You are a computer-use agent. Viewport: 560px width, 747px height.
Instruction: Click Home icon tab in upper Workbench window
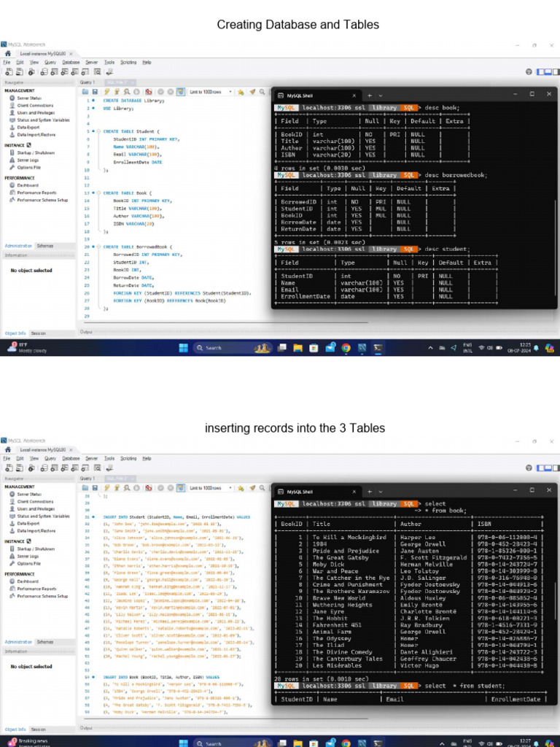click(8, 54)
